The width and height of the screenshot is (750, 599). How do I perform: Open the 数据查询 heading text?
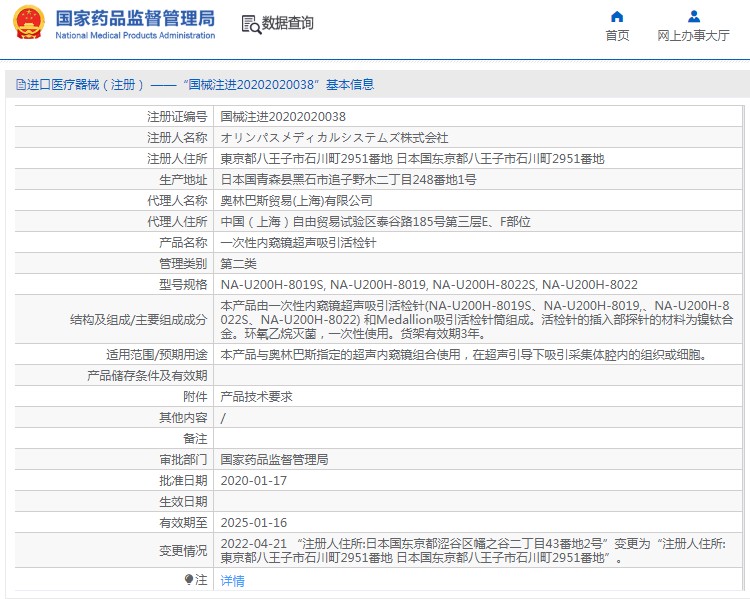(x=287, y=22)
